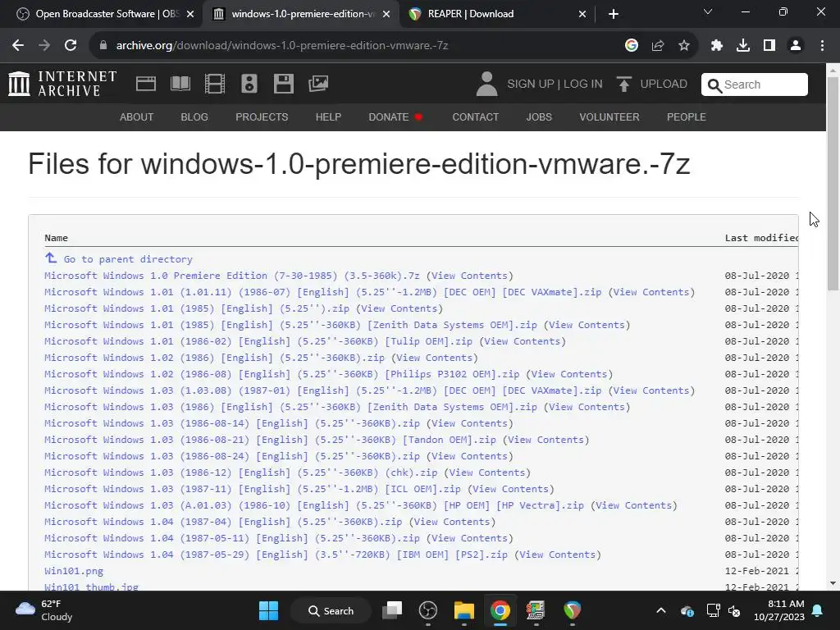Focus the Internet Archive Search field
Screen dimensions: 840x630
pos(755,84)
